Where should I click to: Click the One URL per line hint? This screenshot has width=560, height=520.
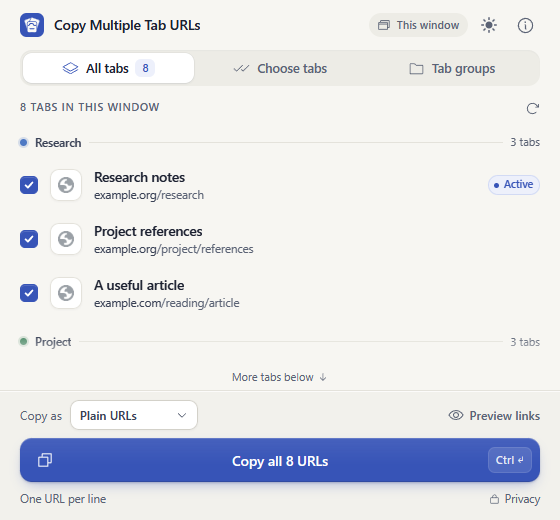[63, 499]
